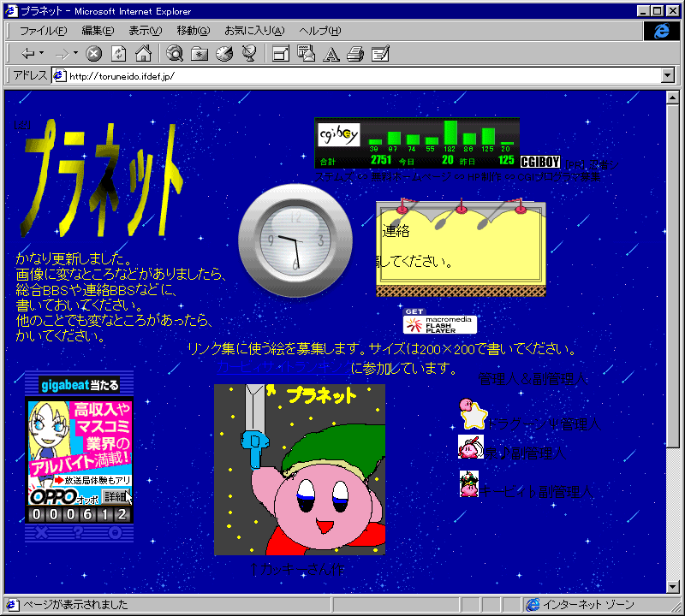The height and width of the screenshot is (616, 685).
Task: Click the Kirby icon beside 泉♪副管理人
Action: click(x=470, y=447)
